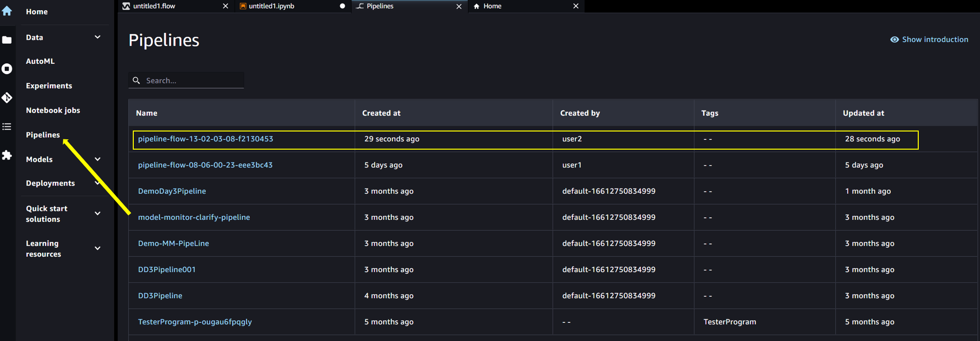This screenshot has height=341, width=980.
Task: Open Deployments in the sidebar
Action: coord(50,184)
